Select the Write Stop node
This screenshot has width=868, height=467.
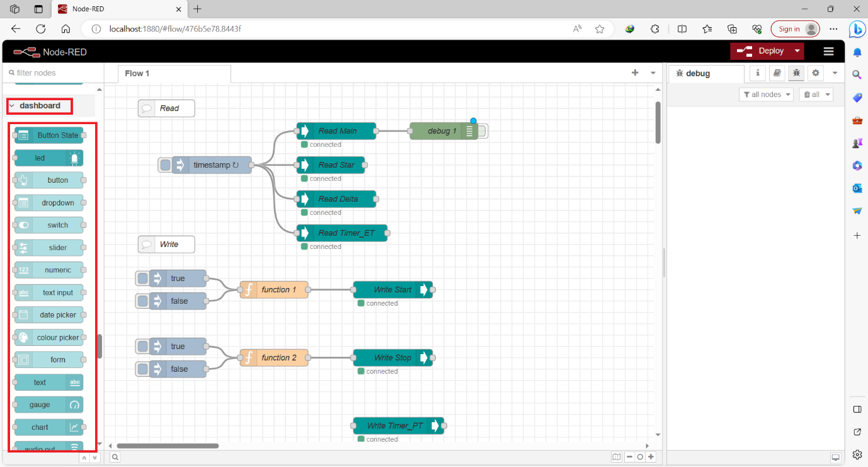(x=393, y=358)
